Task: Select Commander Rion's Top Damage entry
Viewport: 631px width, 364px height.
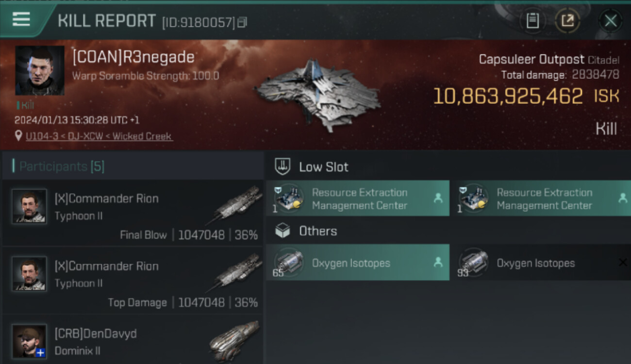Action: coord(132,281)
